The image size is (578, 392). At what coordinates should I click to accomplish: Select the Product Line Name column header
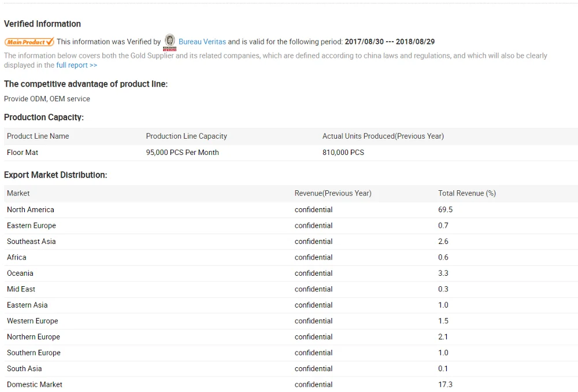point(38,136)
